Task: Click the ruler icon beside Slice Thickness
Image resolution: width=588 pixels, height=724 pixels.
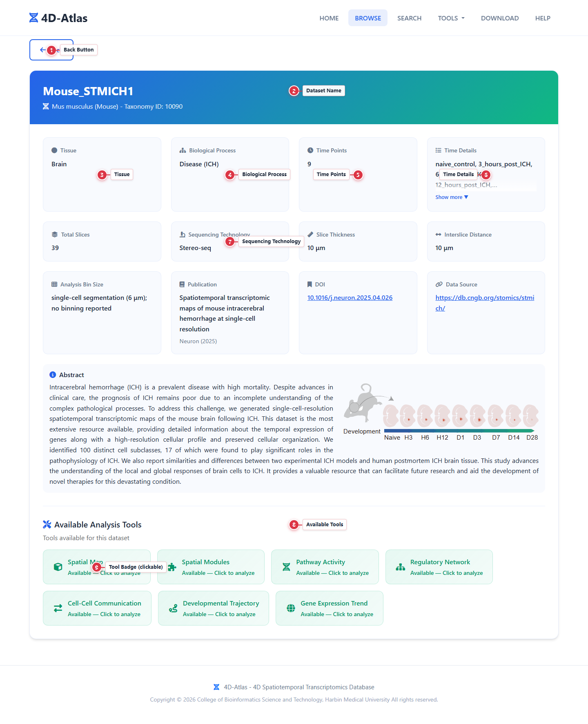Action: pos(310,235)
